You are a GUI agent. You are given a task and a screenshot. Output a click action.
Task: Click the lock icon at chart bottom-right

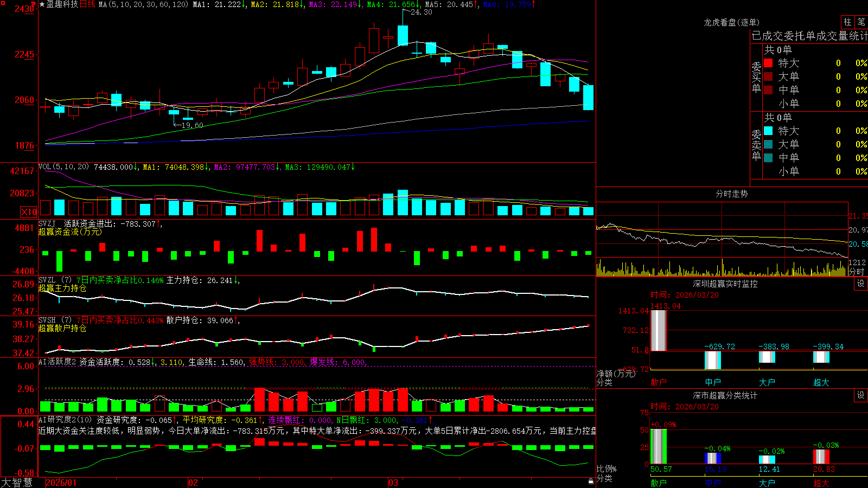591,481
